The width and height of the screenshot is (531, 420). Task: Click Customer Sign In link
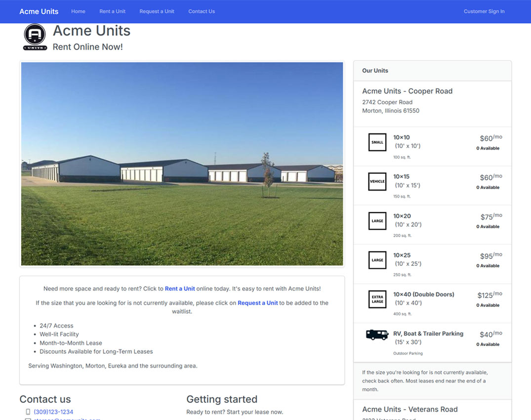coord(484,11)
